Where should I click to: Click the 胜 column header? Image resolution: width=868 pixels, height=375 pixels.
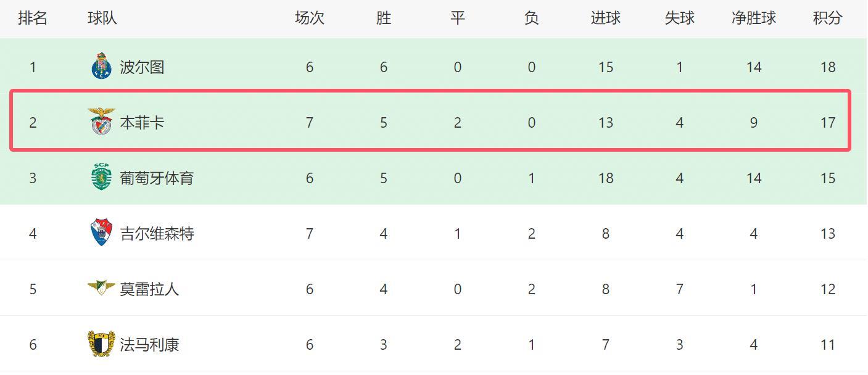pyautogui.click(x=383, y=19)
